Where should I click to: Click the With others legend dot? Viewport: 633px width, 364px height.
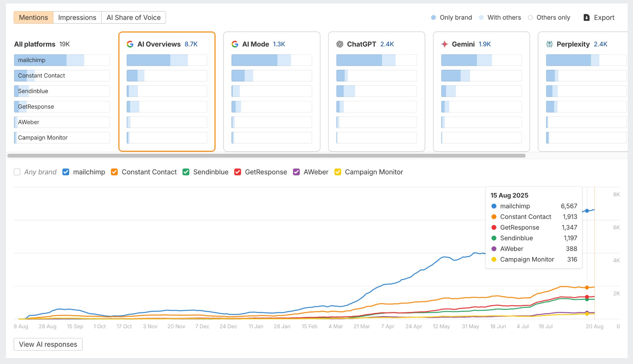pos(481,18)
